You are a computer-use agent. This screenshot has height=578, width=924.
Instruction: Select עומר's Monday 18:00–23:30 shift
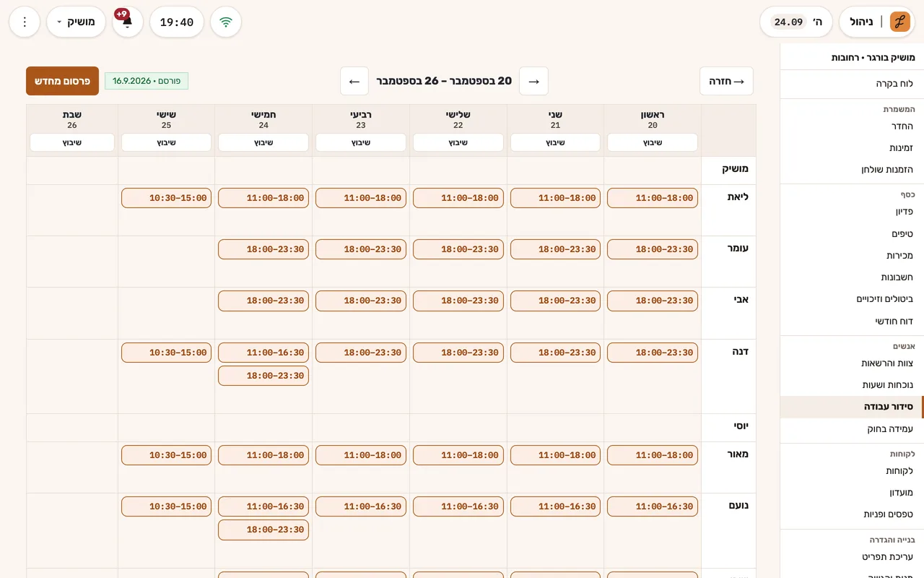pyautogui.click(x=555, y=249)
